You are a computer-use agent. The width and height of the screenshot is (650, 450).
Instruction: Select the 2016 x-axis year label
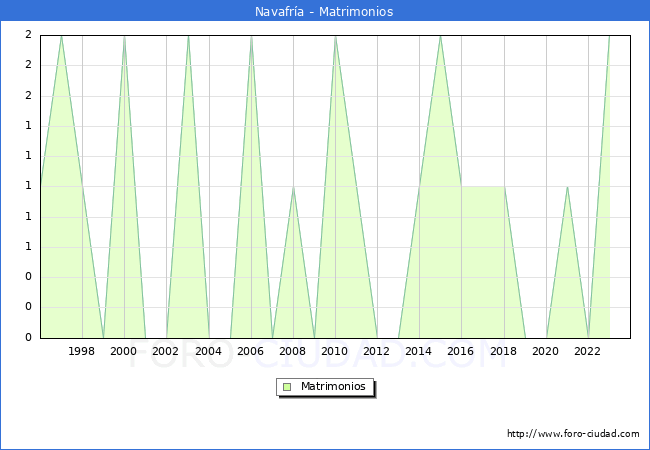pos(461,351)
